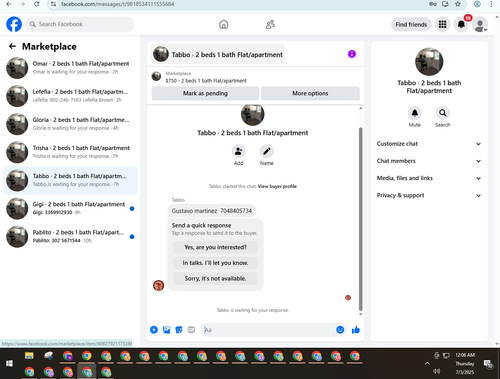Screen dimensions: 500x379
Task: Show hidden tray icons chevron
Action: tap(427, 363)
